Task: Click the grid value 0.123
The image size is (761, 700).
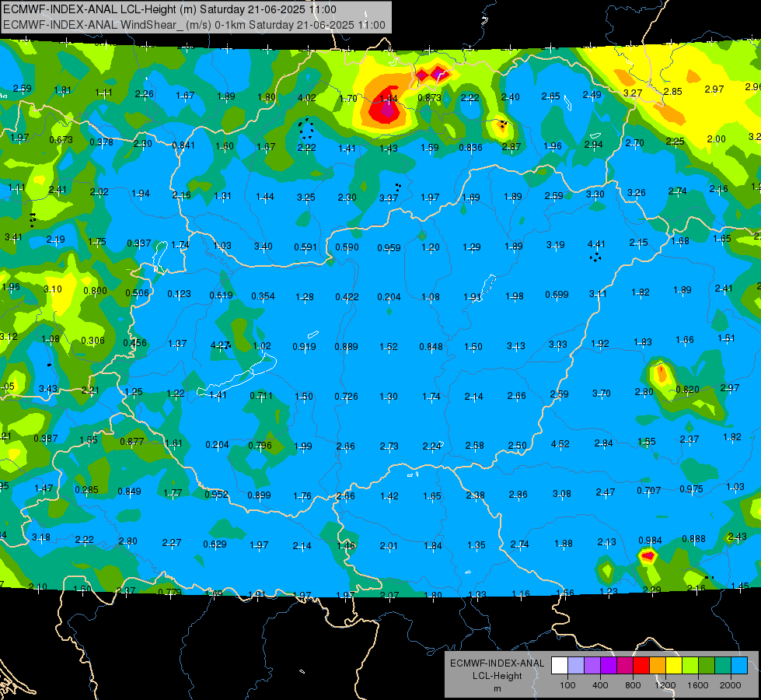Action: point(179,293)
